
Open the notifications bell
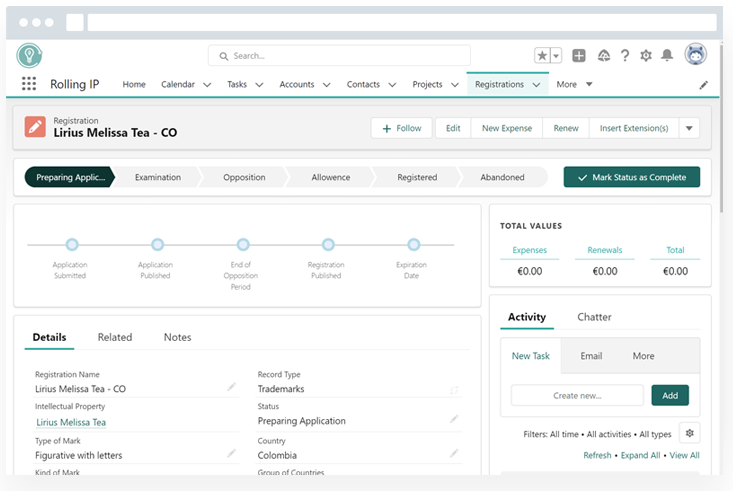click(667, 55)
